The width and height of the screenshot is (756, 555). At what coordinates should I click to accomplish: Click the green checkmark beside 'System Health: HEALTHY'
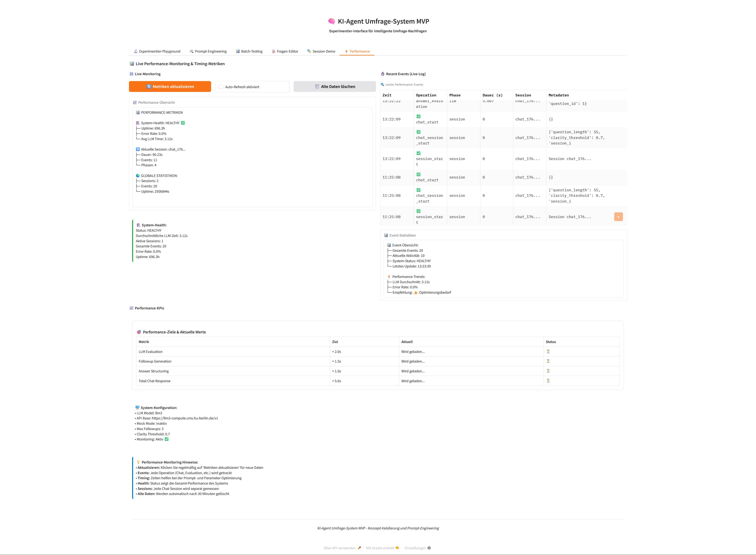click(x=182, y=123)
